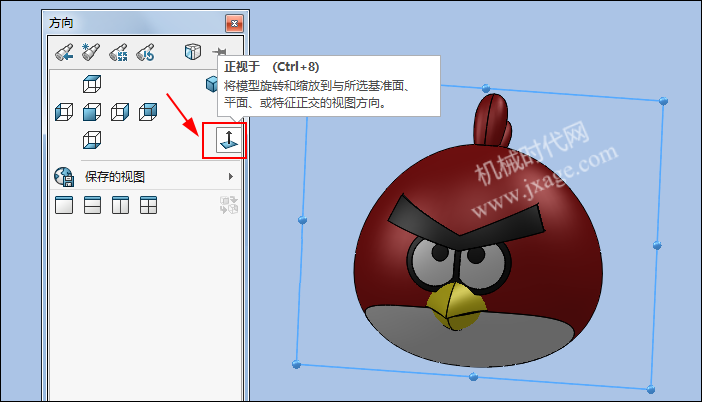Click the plane's bottom-right corner handle

[651, 389]
